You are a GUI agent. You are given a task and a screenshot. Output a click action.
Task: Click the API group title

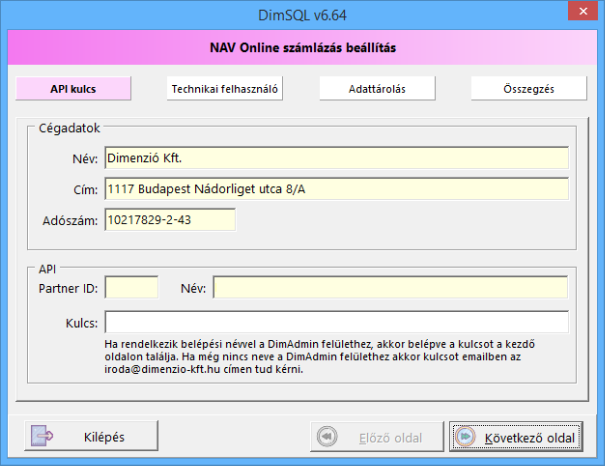coord(47,269)
